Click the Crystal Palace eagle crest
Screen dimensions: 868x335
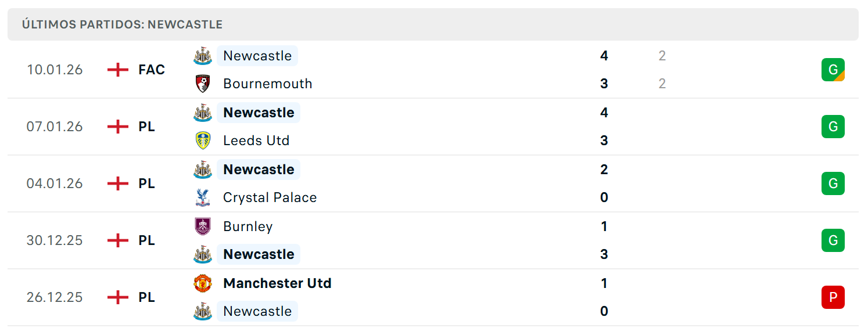[x=203, y=197]
